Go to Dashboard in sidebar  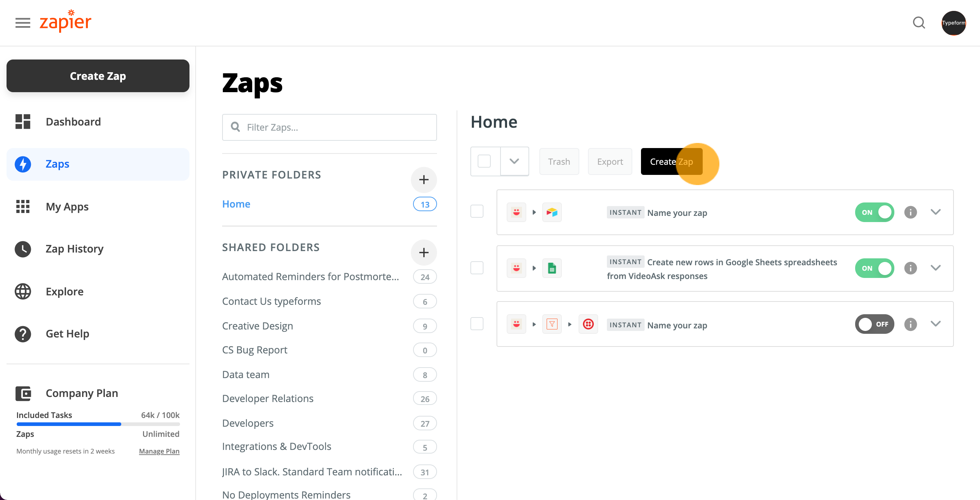[x=98, y=122]
